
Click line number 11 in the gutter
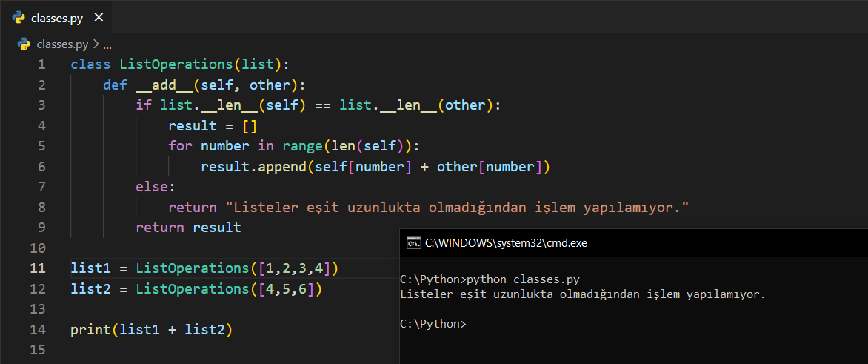(38, 268)
